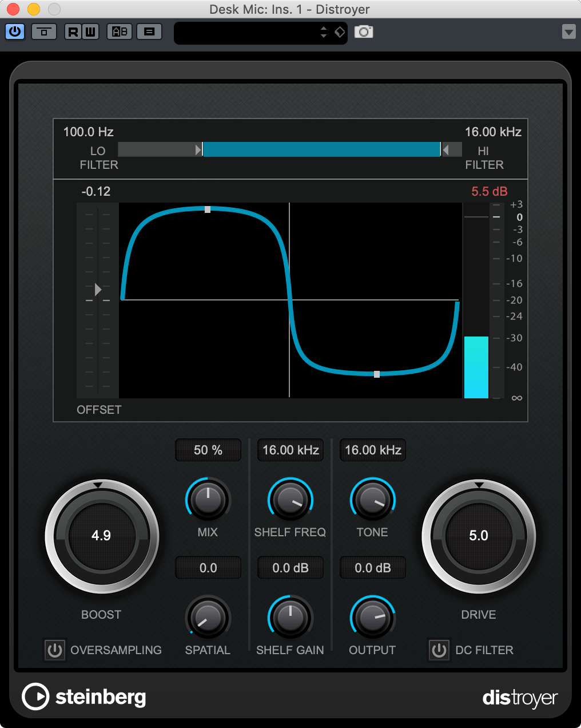This screenshot has height=728, width=581.
Task: Click the Offset fader triangle handle
Action: point(98,290)
